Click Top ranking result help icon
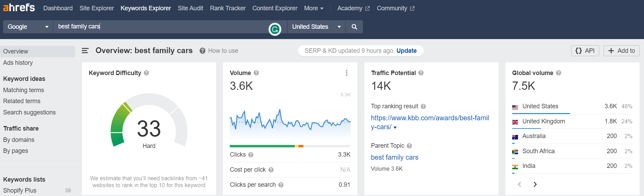Screen dimensions: 644x196 [x=423, y=107]
